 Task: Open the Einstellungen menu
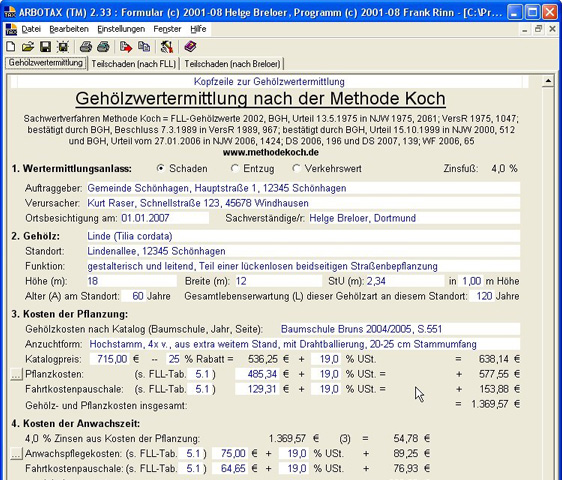[121, 29]
